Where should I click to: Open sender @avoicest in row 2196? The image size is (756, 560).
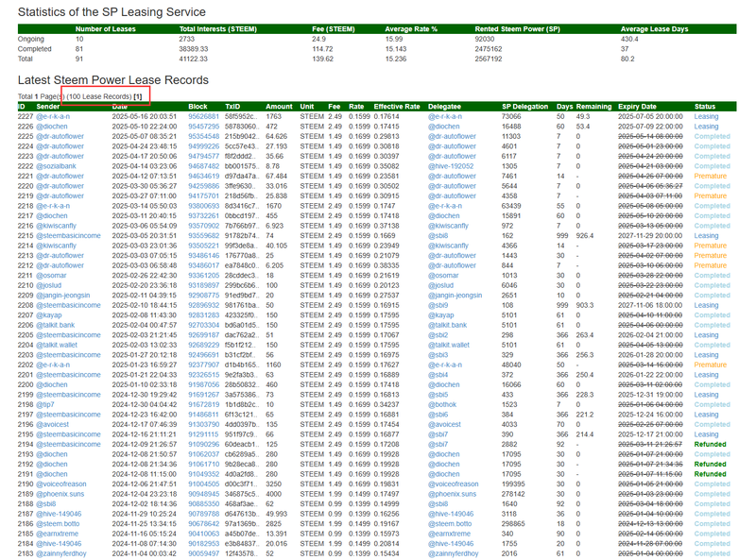(x=52, y=424)
